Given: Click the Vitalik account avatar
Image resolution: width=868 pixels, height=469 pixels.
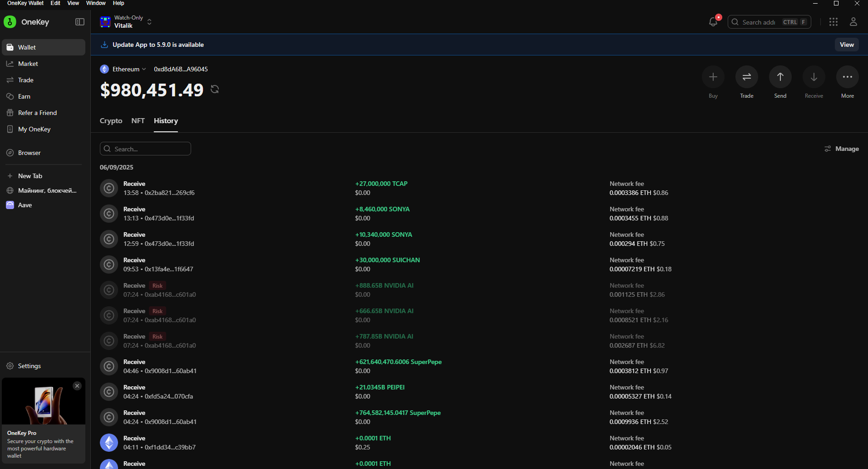Looking at the screenshot, I should [105, 22].
